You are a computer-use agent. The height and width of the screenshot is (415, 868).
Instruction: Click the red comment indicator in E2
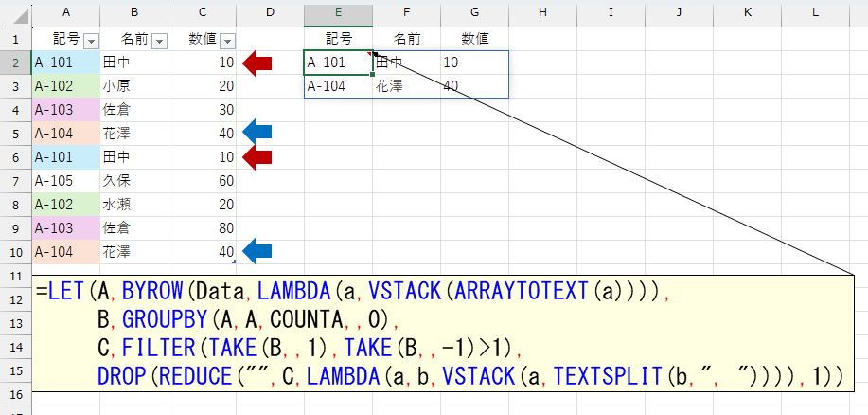coord(370,54)
